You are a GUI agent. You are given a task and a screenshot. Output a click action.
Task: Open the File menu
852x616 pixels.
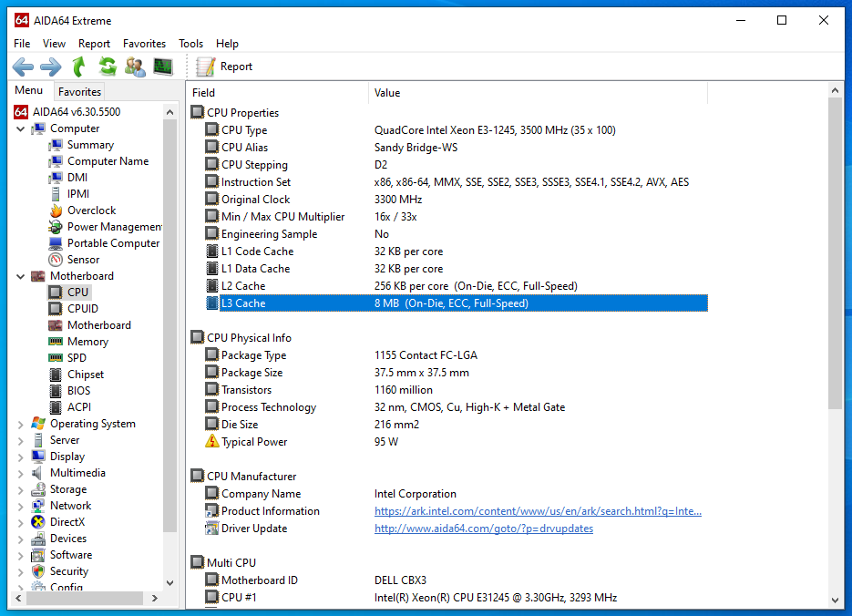coord(22,44)
